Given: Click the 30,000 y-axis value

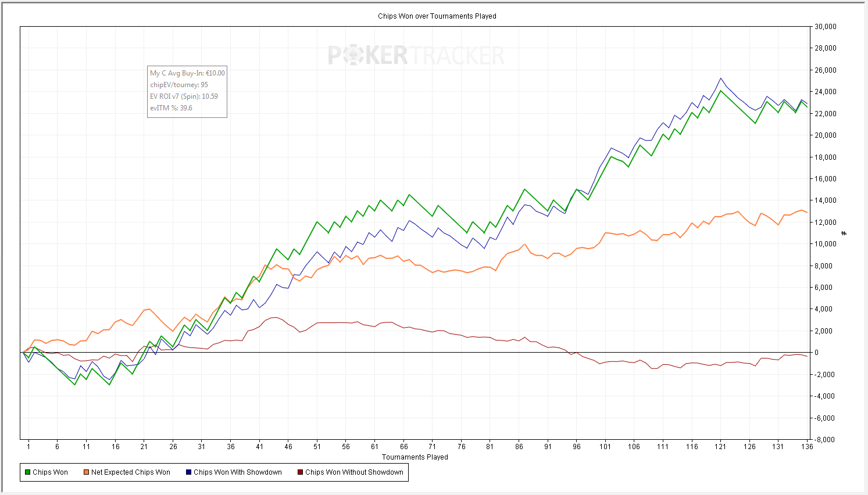Looking at the screenshot, I should (x=826, y=27).
